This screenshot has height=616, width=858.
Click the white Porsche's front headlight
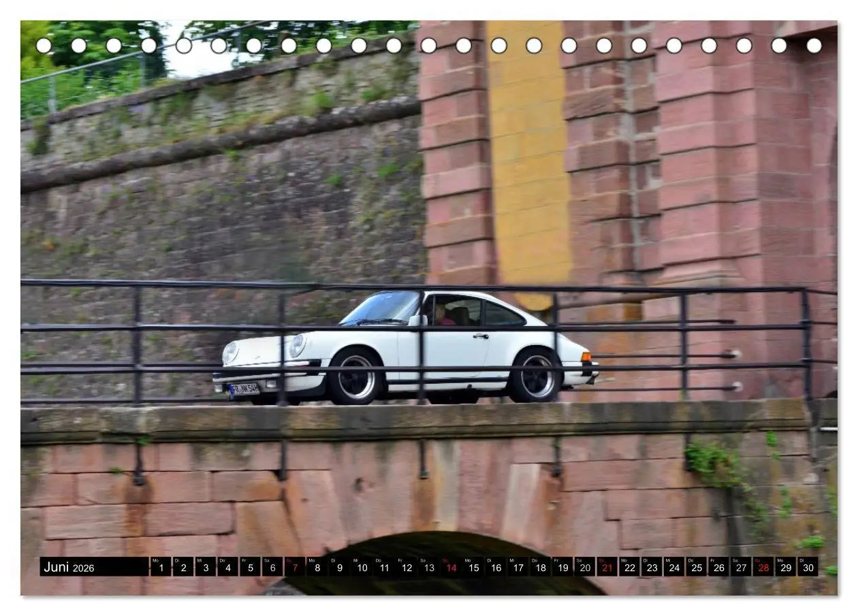pyautogui.click(x=297, y=346)
